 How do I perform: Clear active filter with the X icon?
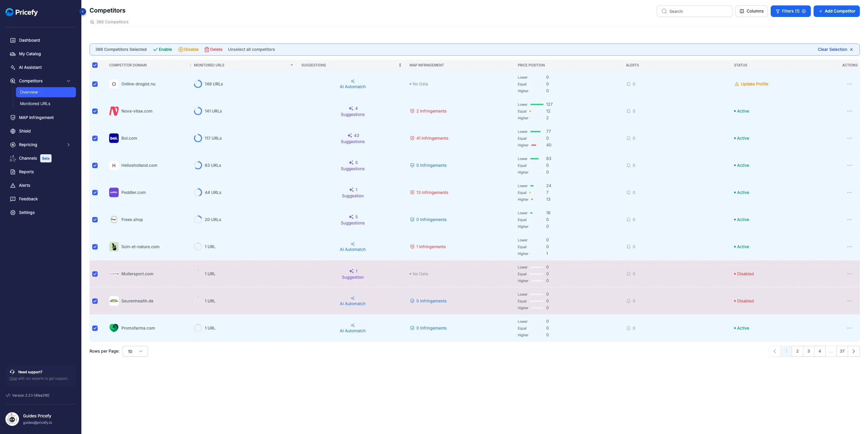coord(804,11)
